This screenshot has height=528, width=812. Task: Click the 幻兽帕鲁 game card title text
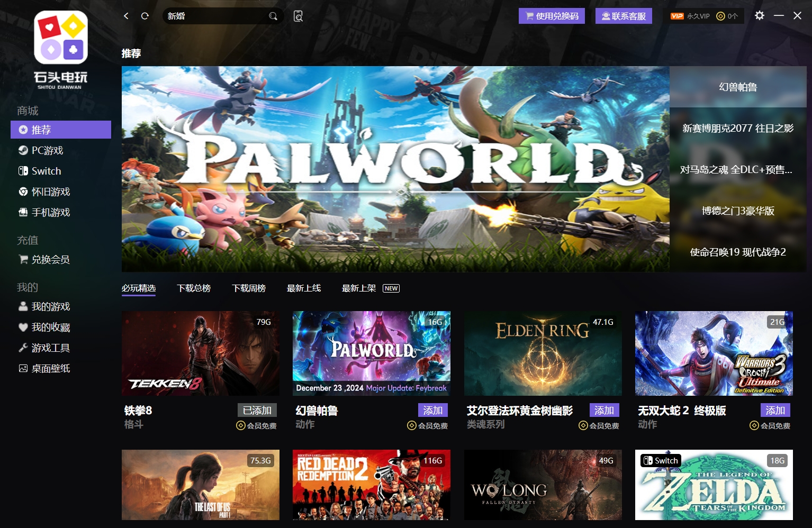[317, 411]
